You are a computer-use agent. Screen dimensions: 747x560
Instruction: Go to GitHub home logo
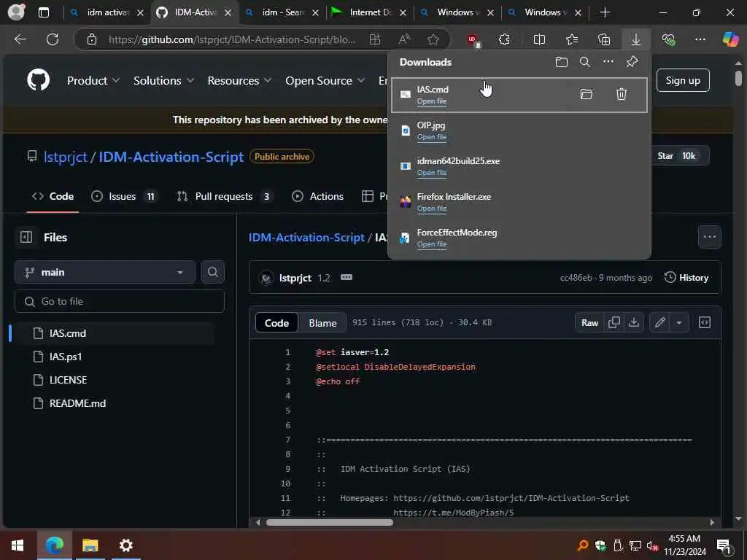tap(39, 80)
